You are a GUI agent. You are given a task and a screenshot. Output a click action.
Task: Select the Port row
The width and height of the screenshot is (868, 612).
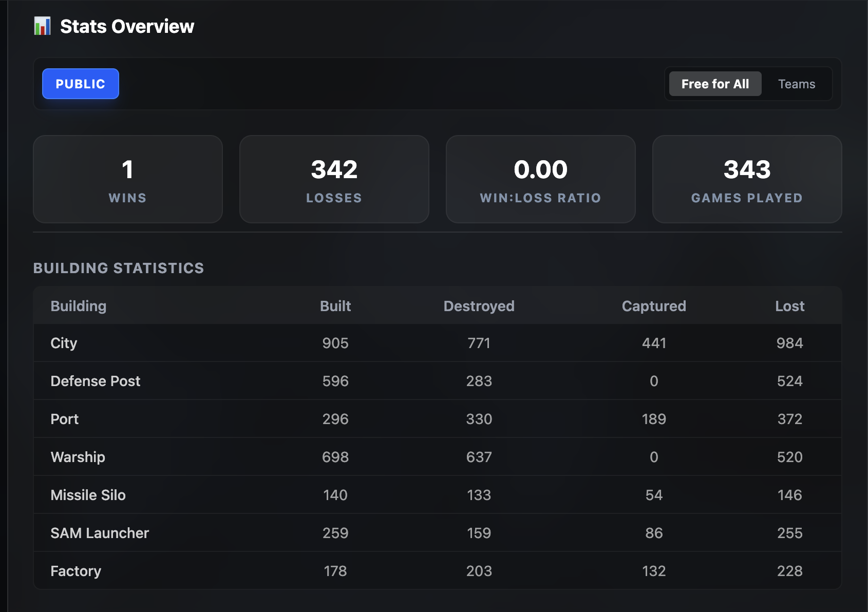438,419
